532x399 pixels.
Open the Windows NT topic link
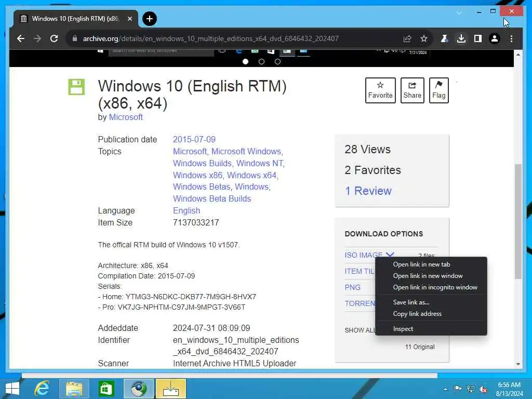click(x=260, y=163)
